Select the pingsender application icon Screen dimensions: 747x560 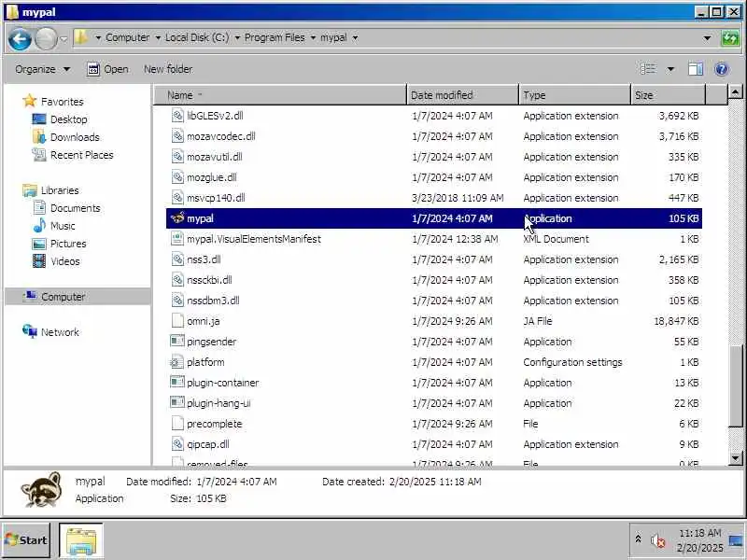(x=177, y=341)
